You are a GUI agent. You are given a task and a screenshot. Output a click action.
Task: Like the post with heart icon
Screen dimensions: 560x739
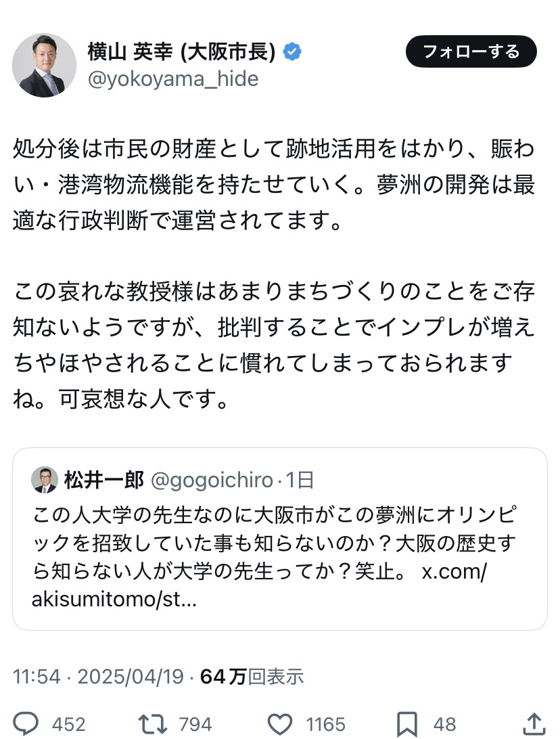point(280,724)
